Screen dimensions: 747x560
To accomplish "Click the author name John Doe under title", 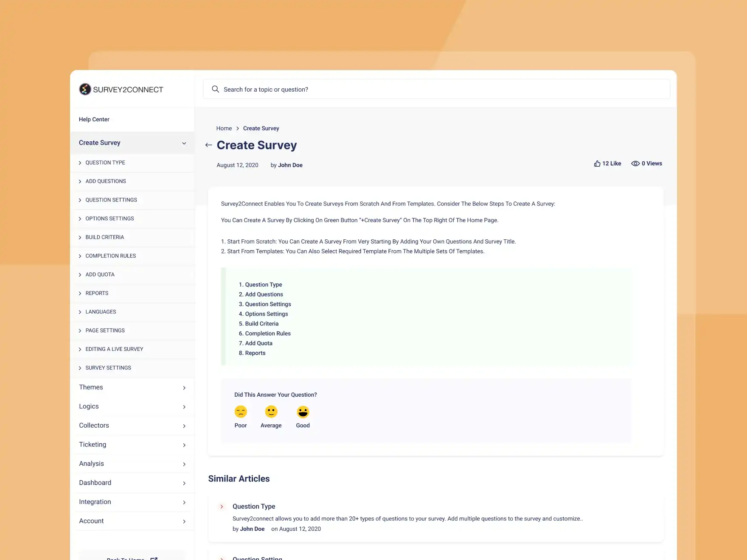I will (x=290, y=165).
